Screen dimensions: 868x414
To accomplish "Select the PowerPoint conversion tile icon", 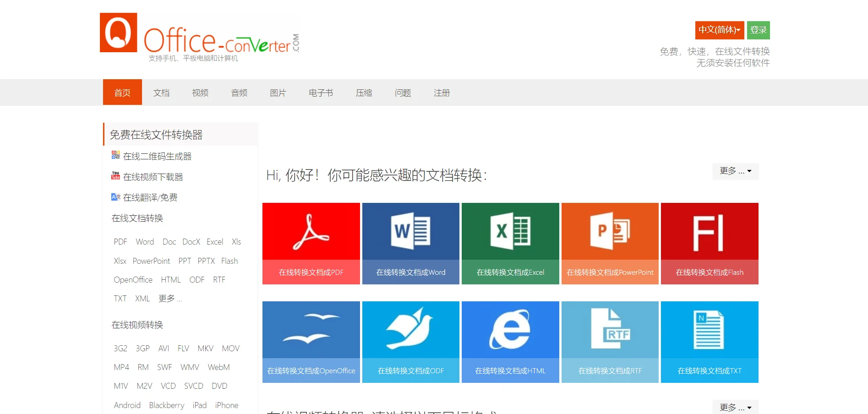I will point(610,231).
